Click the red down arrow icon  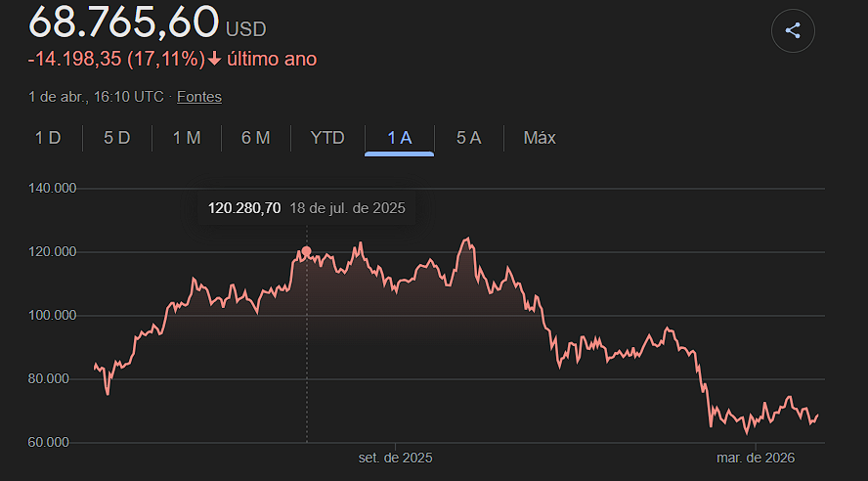215,59
